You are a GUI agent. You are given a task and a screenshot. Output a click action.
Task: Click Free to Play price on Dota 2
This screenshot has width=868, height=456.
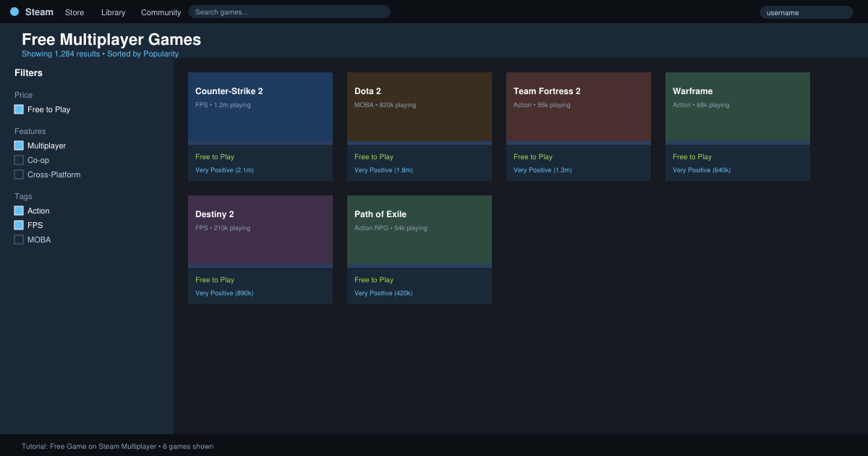pos(374,157)
